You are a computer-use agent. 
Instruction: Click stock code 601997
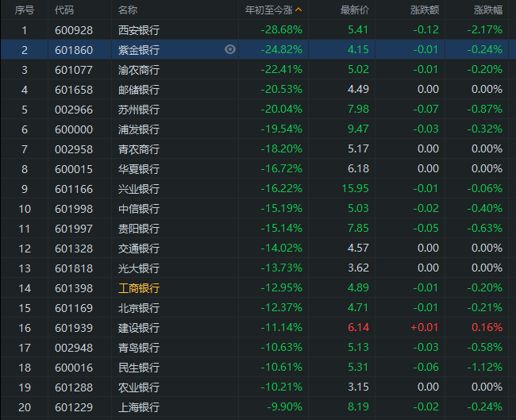click(x=74, y=229)
